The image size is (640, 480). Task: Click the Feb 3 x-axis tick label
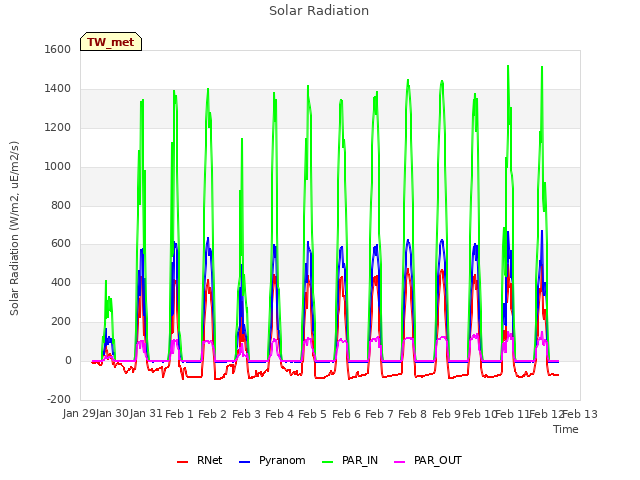pyautogui.click(x=246, y=414)
